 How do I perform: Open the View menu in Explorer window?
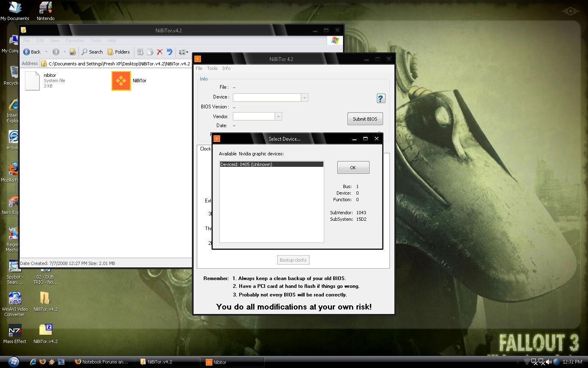[x=55, y=40]
